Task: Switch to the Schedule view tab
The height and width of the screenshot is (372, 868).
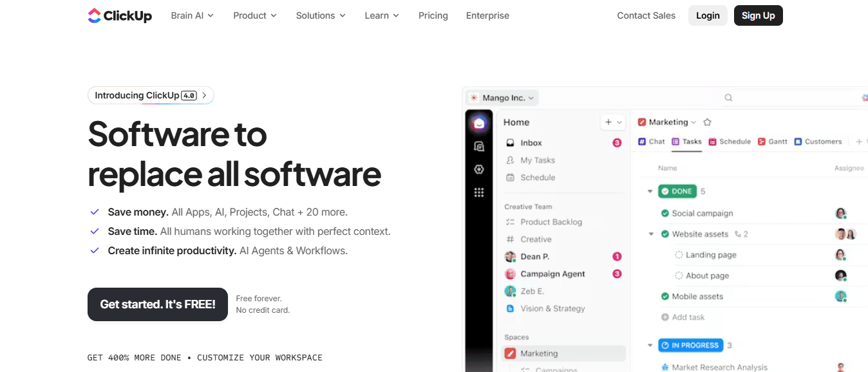Action: coord(730,142)
